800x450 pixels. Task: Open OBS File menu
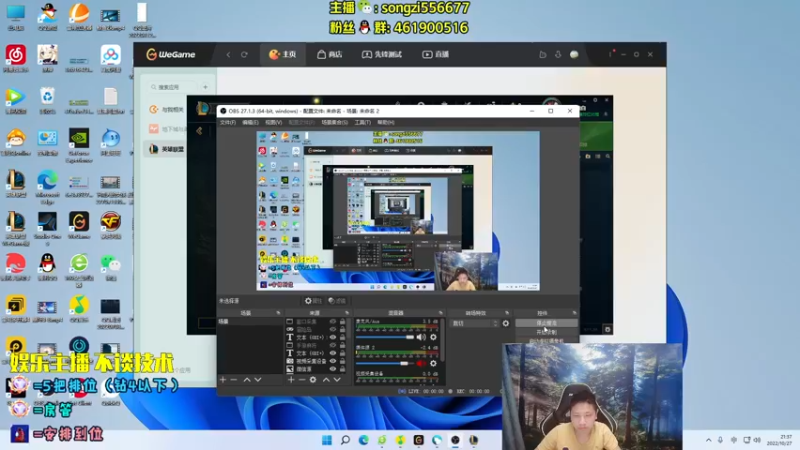[228, 122]
